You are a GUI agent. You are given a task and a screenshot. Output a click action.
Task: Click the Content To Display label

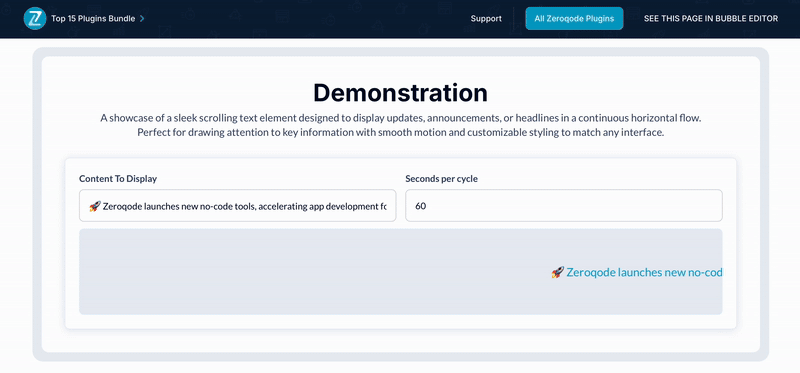pos(118,179)
